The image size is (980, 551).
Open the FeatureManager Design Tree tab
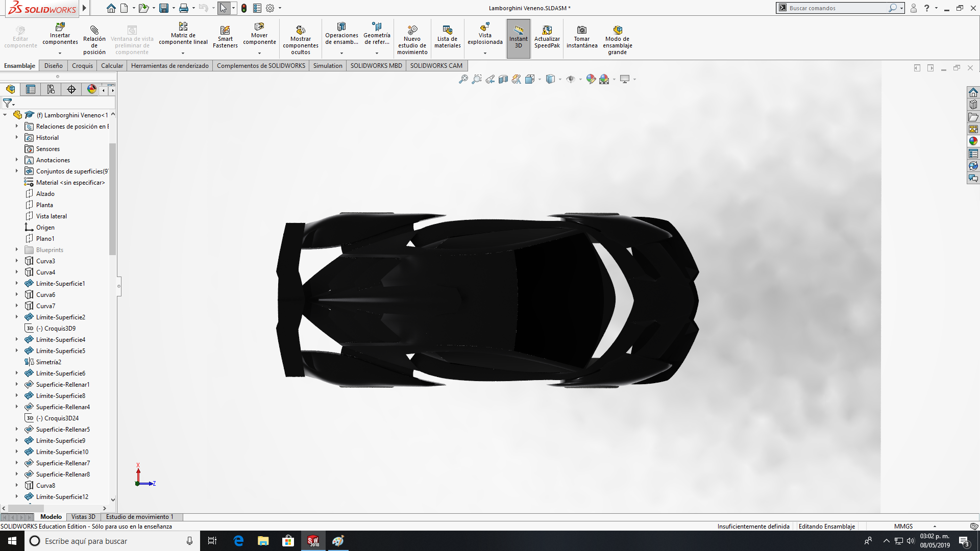click(x=10, y=89)
